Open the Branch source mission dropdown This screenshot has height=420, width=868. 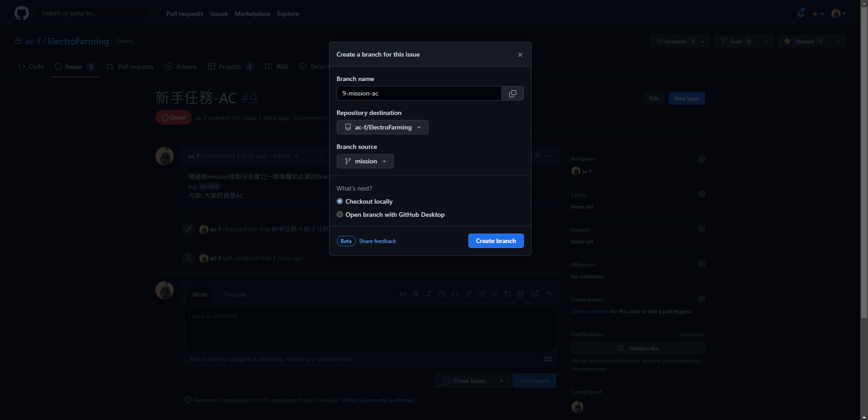(365, 161)
